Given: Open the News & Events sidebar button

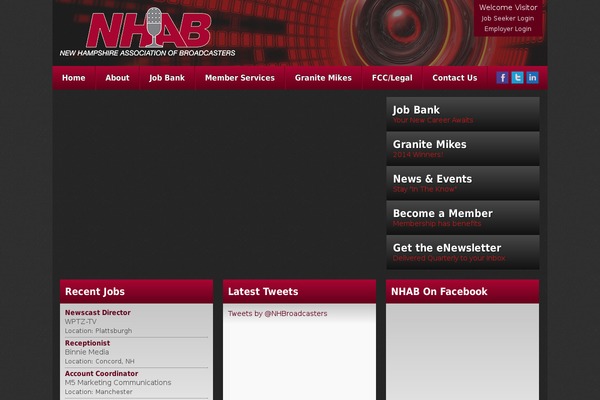Looking at the screenshot, I should coord(463,183).
